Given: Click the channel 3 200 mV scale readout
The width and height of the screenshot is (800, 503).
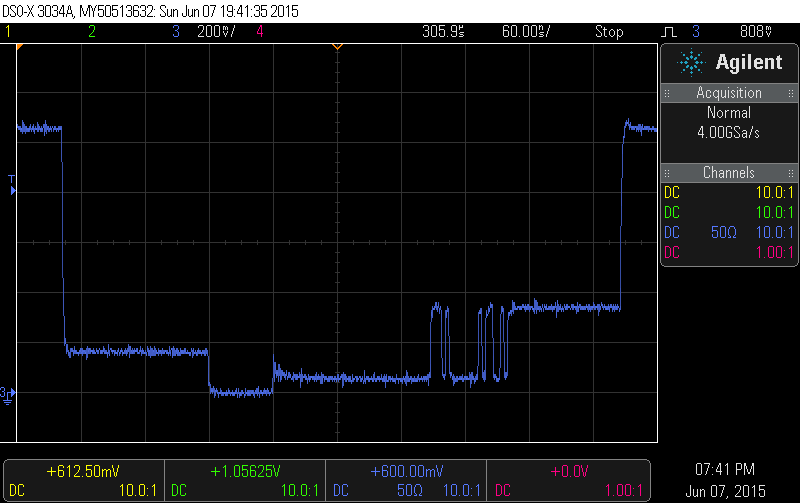Looking at the screenshot, I should click(x=215, y=32).
